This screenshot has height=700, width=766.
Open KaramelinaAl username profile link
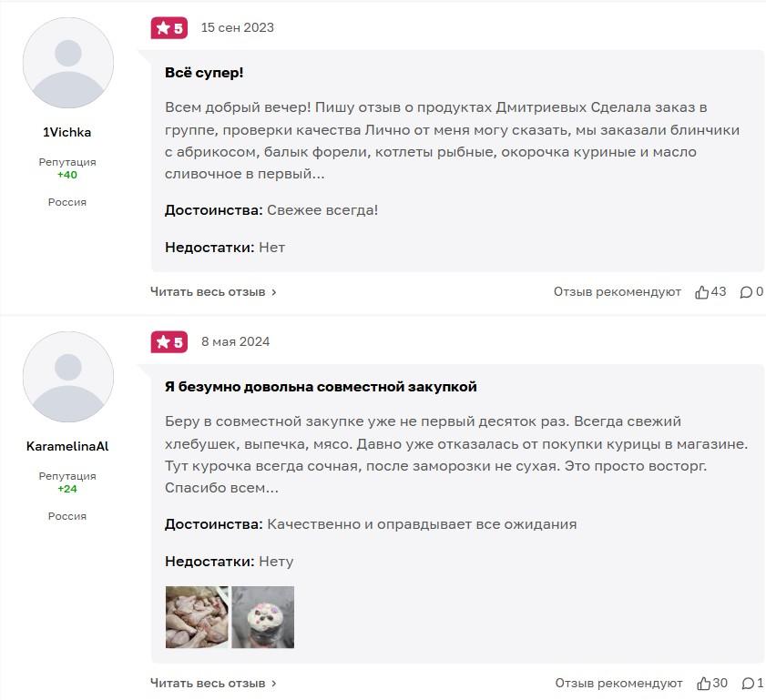67,446
